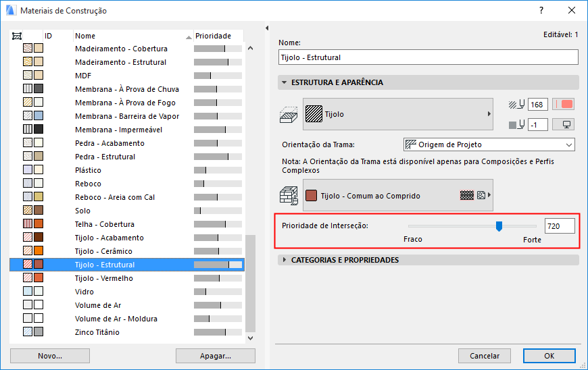Sort list by the Nome column header
Screen dimensions: 588x370
pos(132,36)
